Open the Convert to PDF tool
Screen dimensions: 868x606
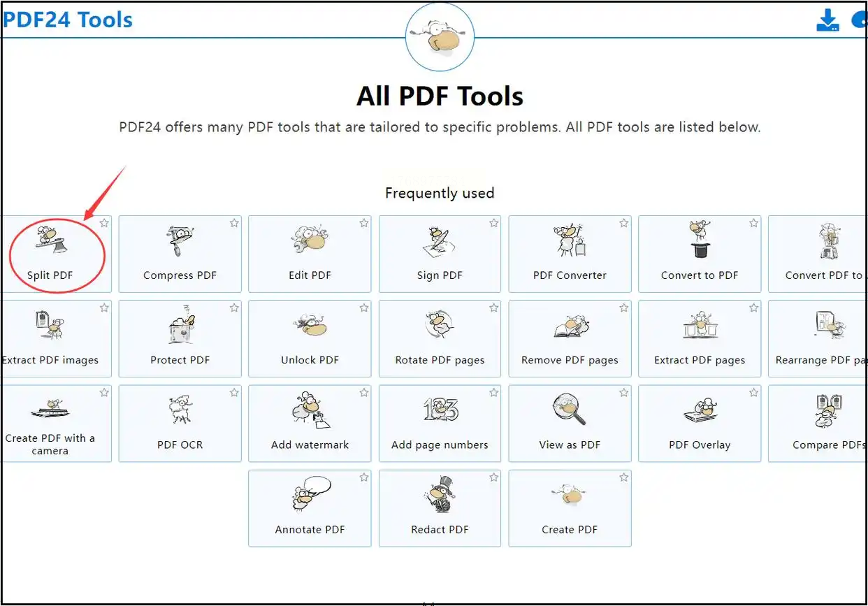700,254
